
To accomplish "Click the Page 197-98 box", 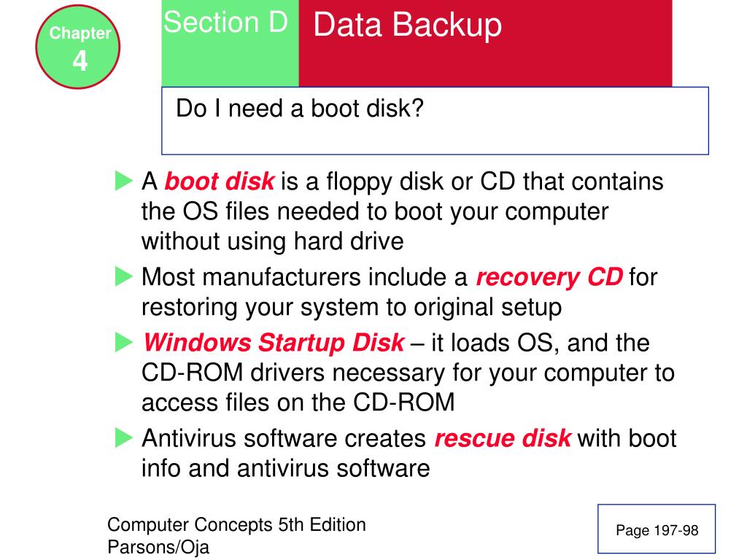I will click(657, 529).
